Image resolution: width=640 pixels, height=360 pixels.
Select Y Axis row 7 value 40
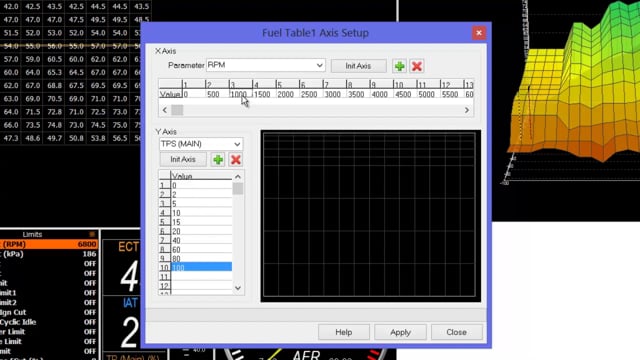pyautogui.click(x=201, y=240)
